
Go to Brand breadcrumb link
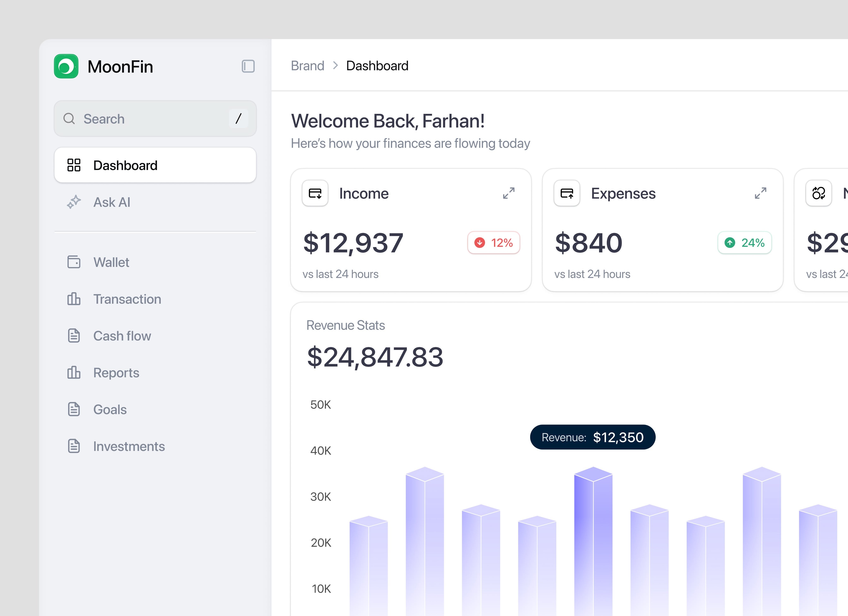(x=307, y=66)
